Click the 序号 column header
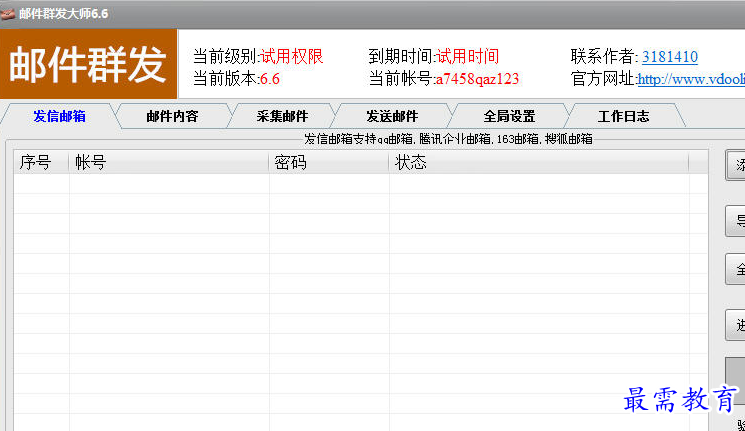 [41, 163]
